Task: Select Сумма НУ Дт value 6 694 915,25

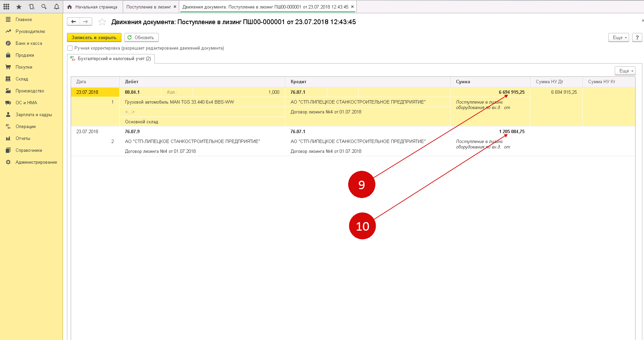Action: tap(557, 92)
